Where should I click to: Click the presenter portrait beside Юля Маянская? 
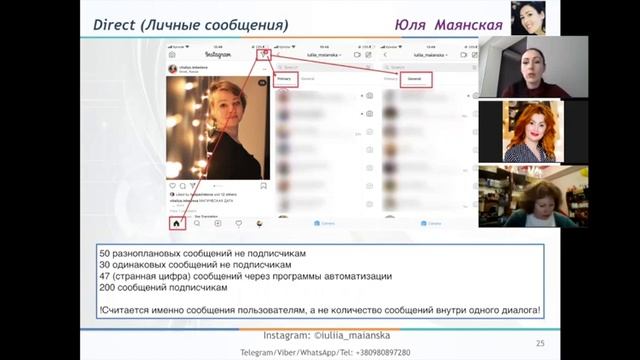point(528,18)
